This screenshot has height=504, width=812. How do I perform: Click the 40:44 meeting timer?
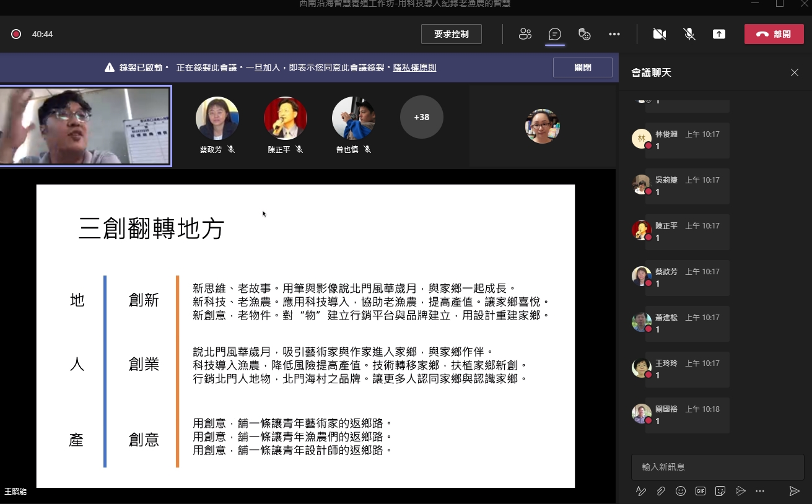pos(43,34)
